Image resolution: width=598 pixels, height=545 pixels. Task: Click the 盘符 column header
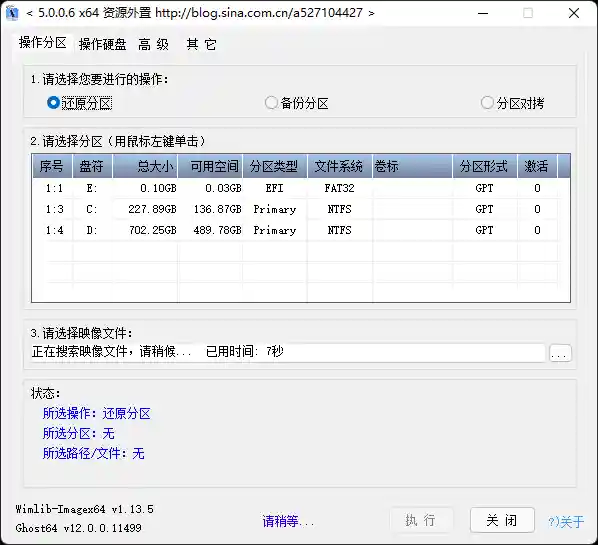tap(92, 166)
